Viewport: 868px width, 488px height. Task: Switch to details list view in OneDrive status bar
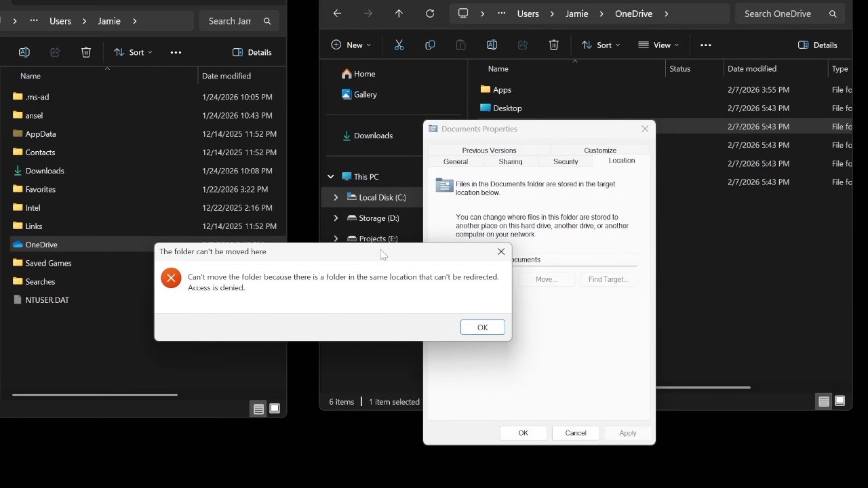click(x=823, y=401)
